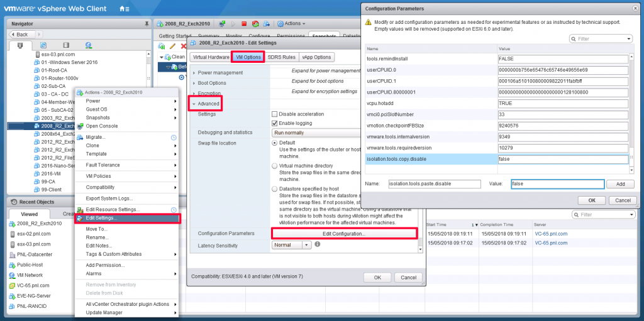Click Cancel in Edit Settings dialog
The height and width of the screenshot is (321, 644).
[x=408, y=278]
